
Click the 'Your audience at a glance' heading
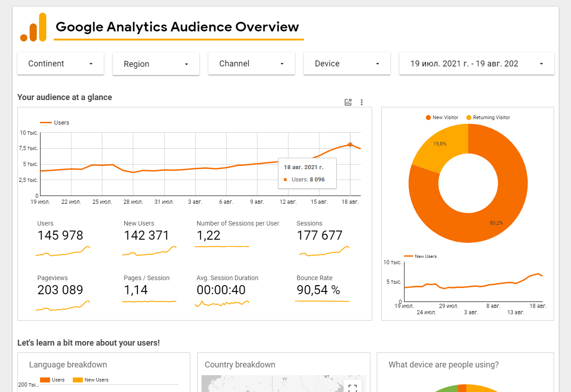[65, 97]
